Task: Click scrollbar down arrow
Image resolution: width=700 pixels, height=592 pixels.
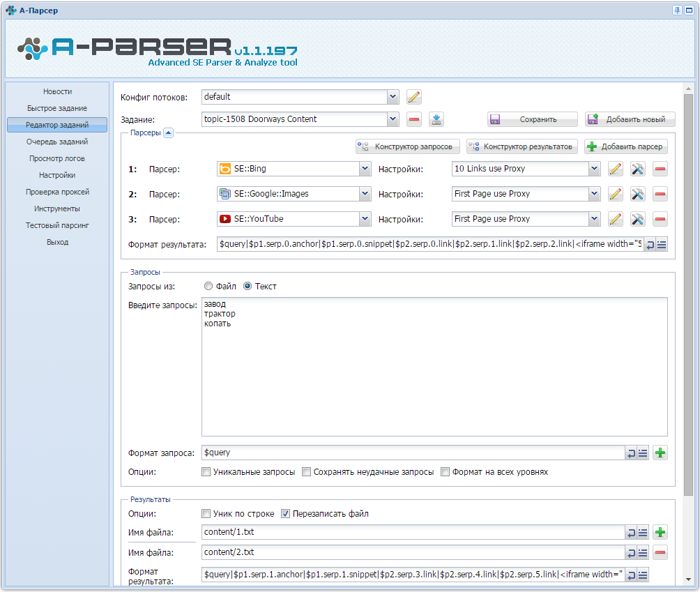Action: pyautogui.click(x=688, y=579)
